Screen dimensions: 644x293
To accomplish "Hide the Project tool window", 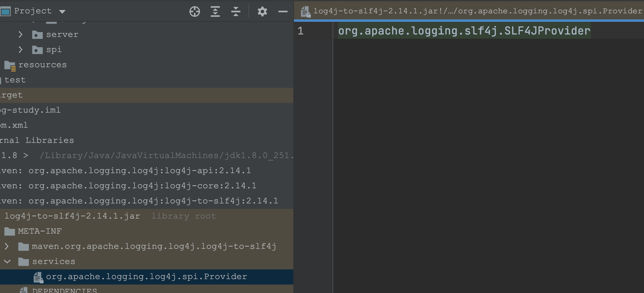I will [283, 12].
